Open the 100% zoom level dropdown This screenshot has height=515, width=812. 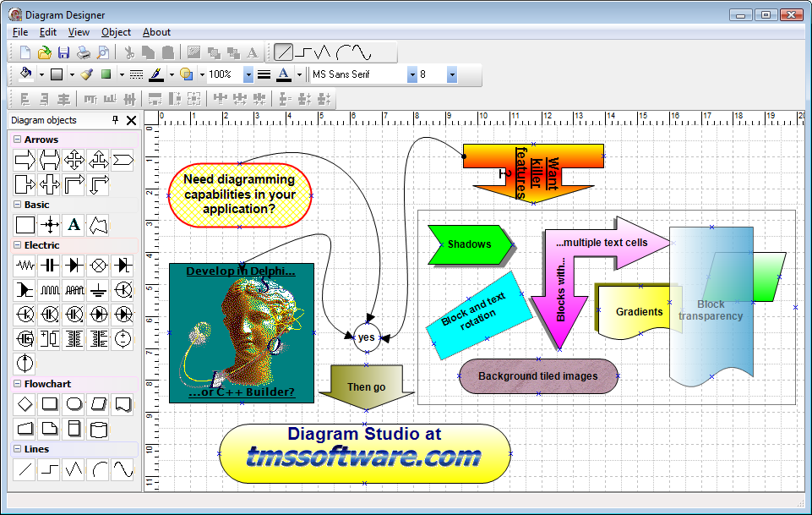[248, 74]
